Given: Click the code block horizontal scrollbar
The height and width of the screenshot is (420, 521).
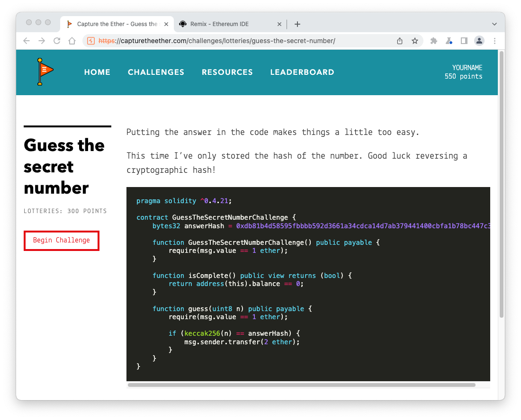Looking at the screenshot, I should 301,385.
